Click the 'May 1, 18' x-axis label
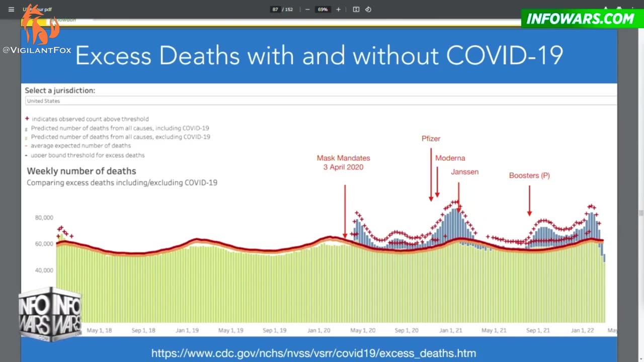644x362 pixels. tap(99, 330)
